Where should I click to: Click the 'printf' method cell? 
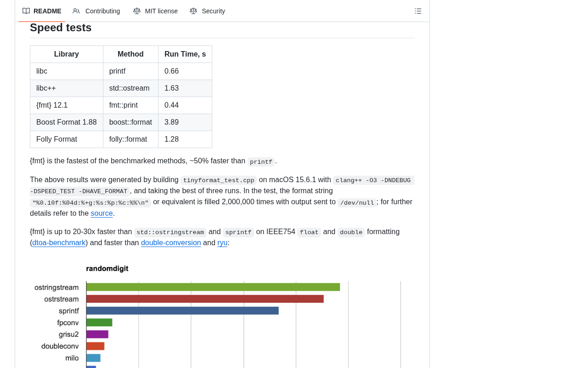coord(130,71)
